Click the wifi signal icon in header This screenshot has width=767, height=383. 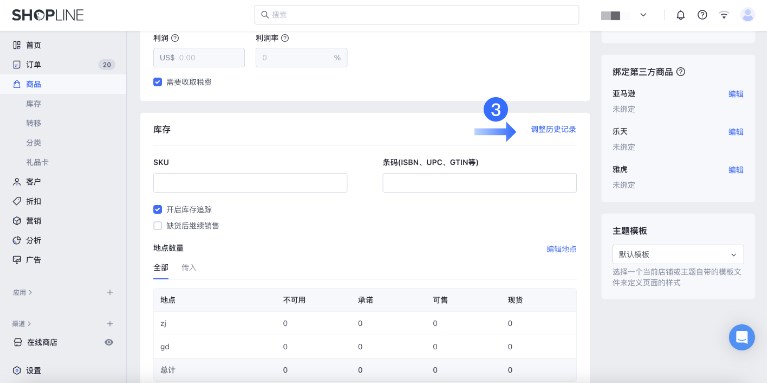(x=724, y=15)
